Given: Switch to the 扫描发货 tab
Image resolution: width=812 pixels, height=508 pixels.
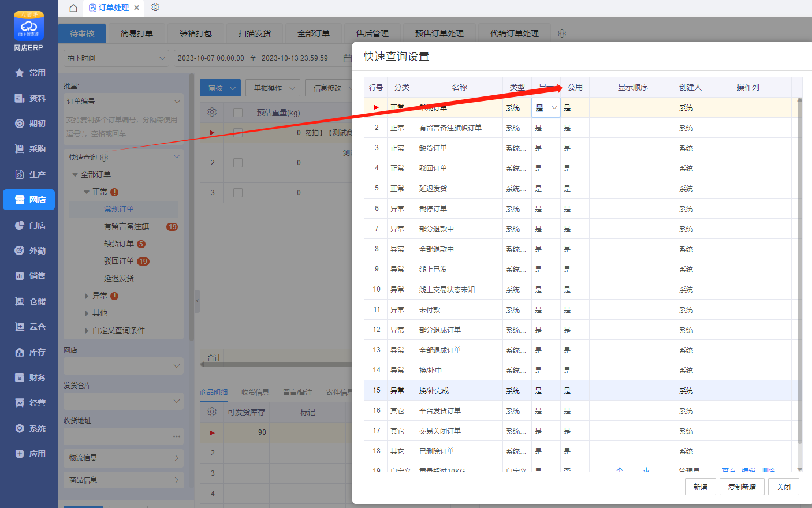Looking at the screenshot, I should pos(255,33).
